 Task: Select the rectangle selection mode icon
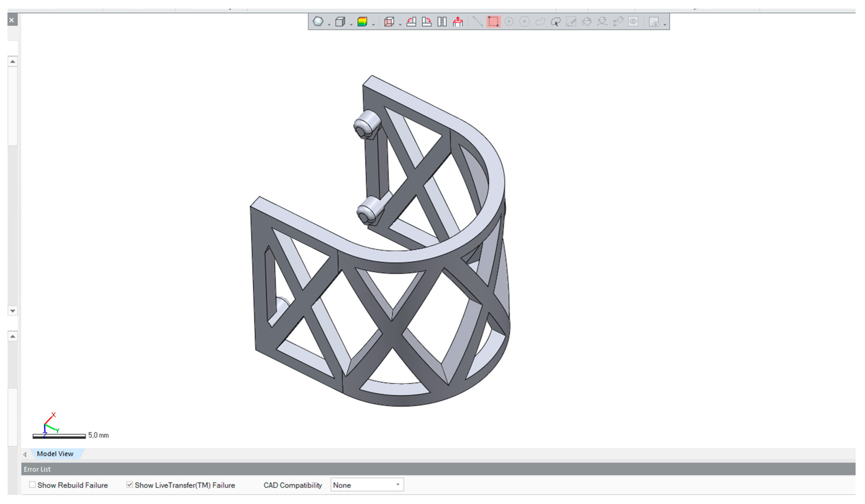[493, 22]
